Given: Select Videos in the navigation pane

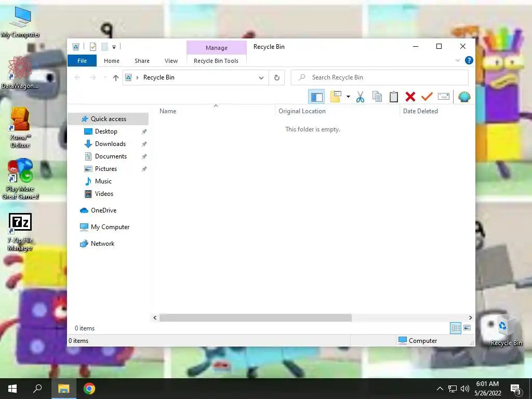Looking at the screenshot, I should pos(104,194).
